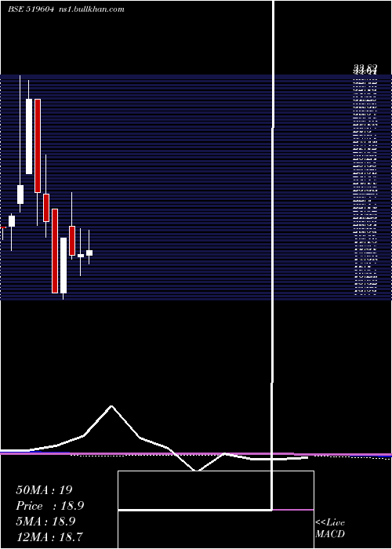The width and height of the screenshot is (392, 549).
Task: Click the 'Price : 18.9' value
Action: click(50, 506)
